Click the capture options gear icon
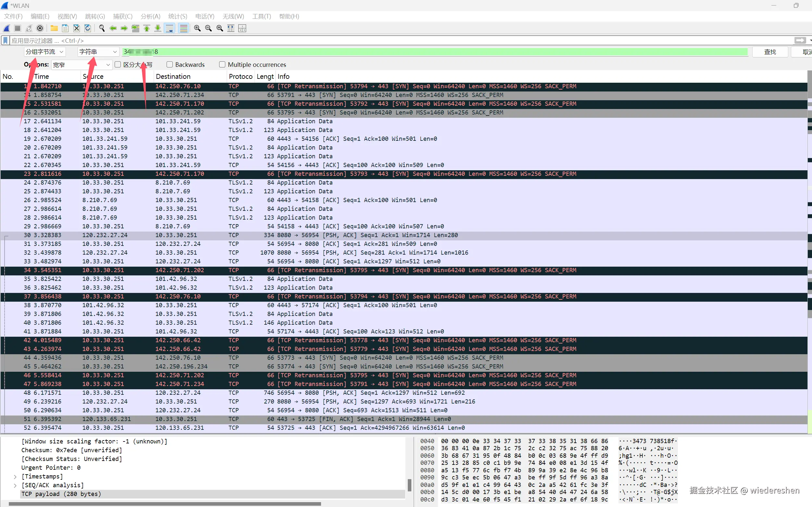 pyautogui.click(x=40, y=29)
